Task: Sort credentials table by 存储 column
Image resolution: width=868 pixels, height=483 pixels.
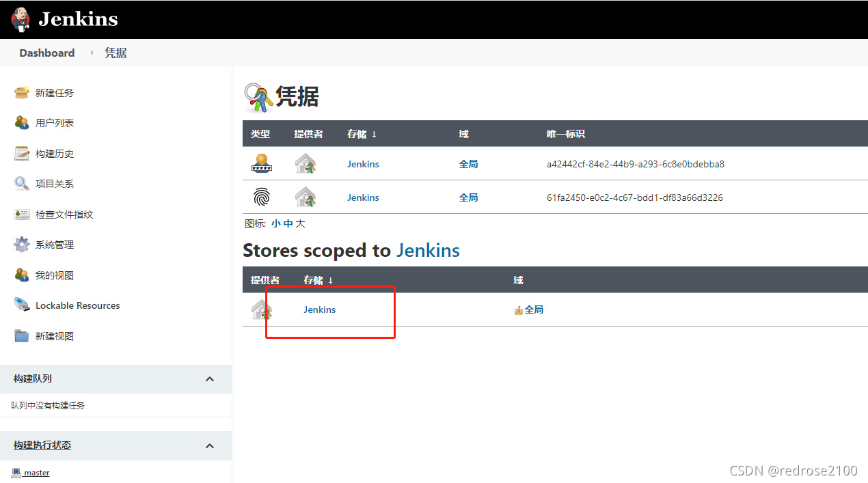Action: pos(362,134)
